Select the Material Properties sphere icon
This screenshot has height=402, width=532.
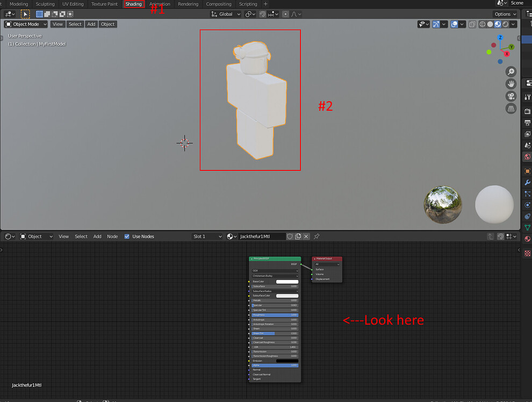[528, 238]
